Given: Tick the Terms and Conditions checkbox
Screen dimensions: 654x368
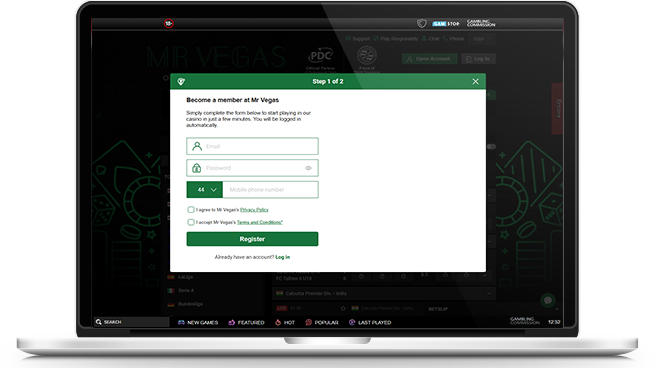Looking at the screenshot, I should point(191,222).
